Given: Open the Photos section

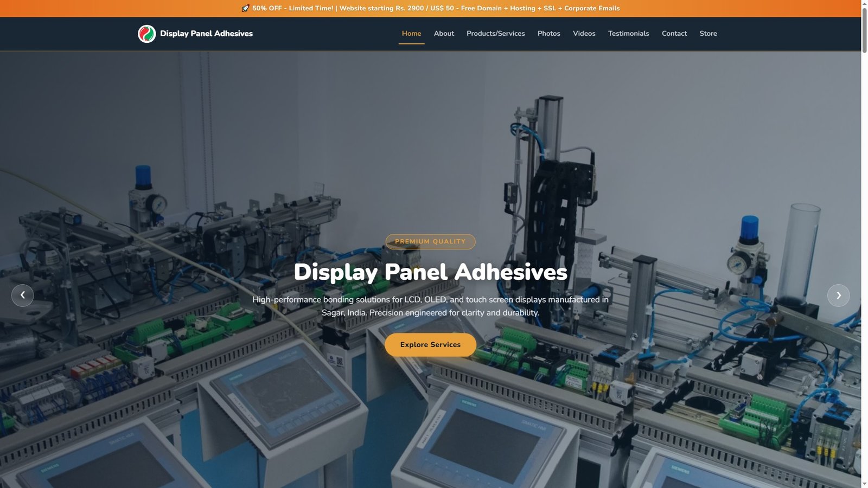Looking at the screenshot, I should [x=549, y=34].
